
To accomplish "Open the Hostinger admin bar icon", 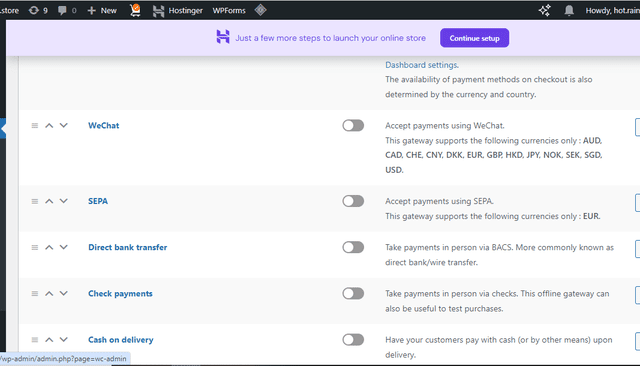I will [x=158, y=11].
